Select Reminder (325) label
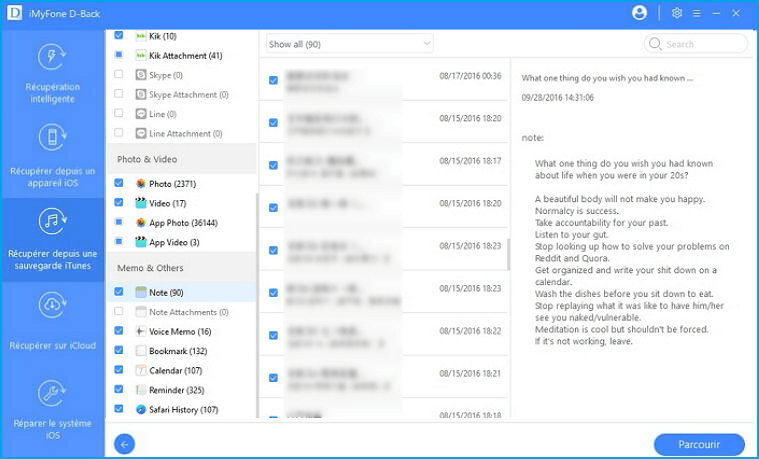 (x=177, y=390)
